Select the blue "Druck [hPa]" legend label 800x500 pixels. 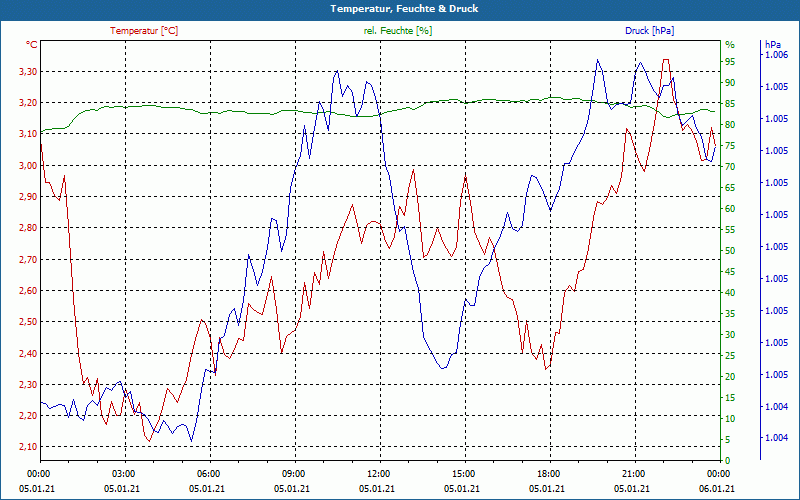pos(649,31)
